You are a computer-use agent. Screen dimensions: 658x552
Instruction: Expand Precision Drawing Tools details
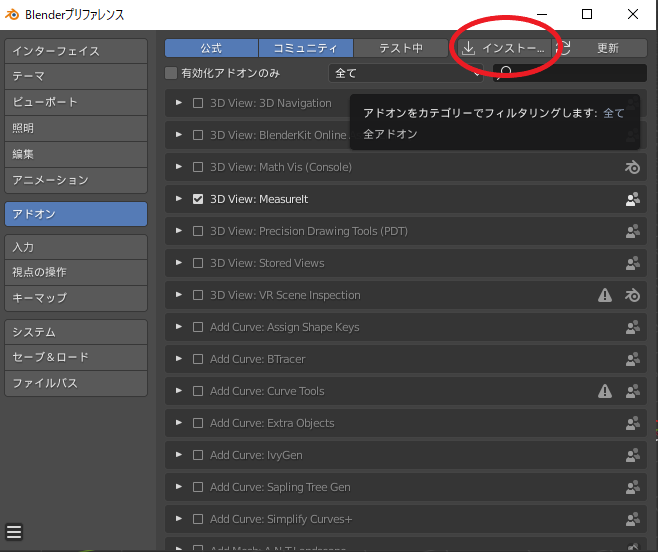pyautogui.click(x=179, y=230)
